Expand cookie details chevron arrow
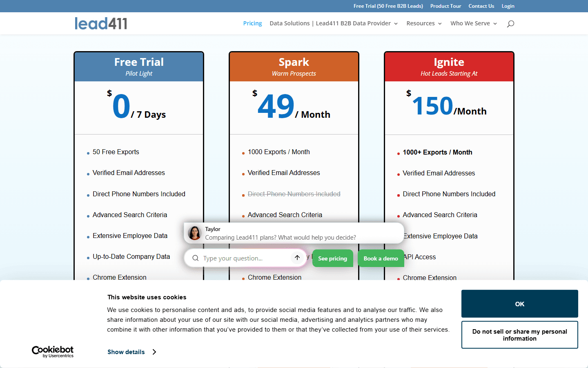588x368 pixels. coord(154,352)
